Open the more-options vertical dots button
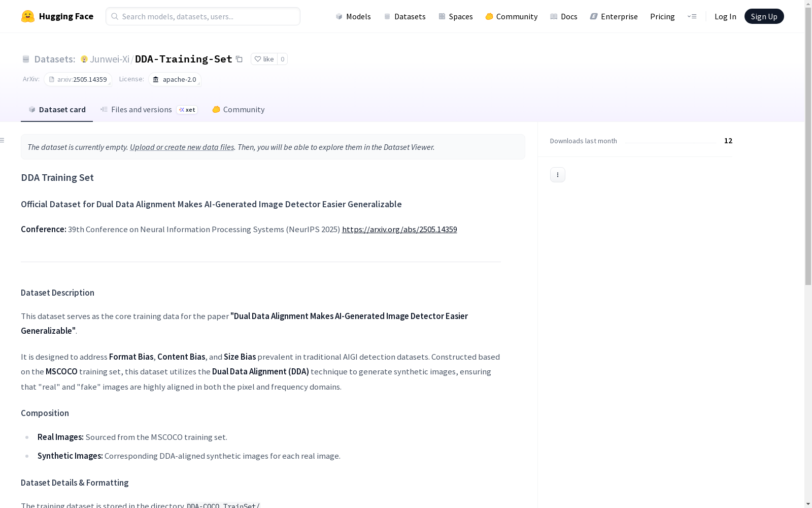812x508 pixels. coord(558,175)
